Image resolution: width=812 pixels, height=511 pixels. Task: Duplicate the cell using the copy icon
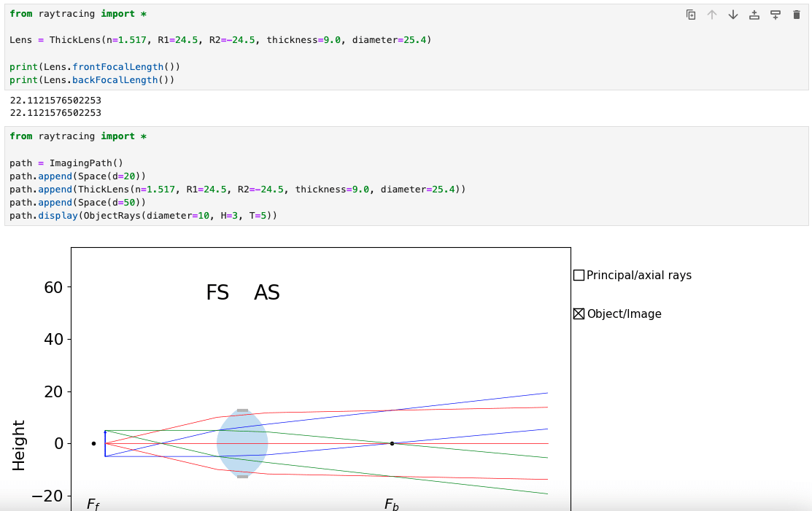coord(691,15)
